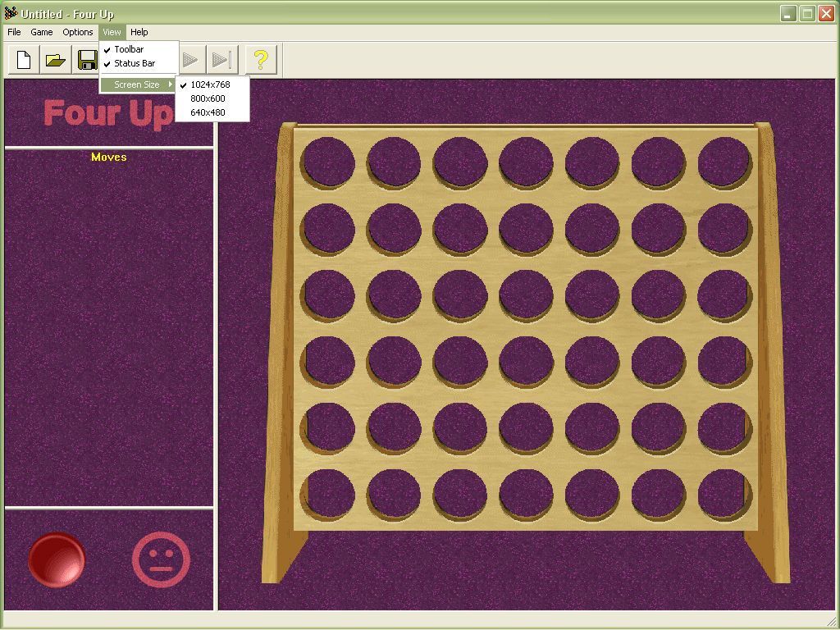Start a new game with the New icon

[22, 58]
